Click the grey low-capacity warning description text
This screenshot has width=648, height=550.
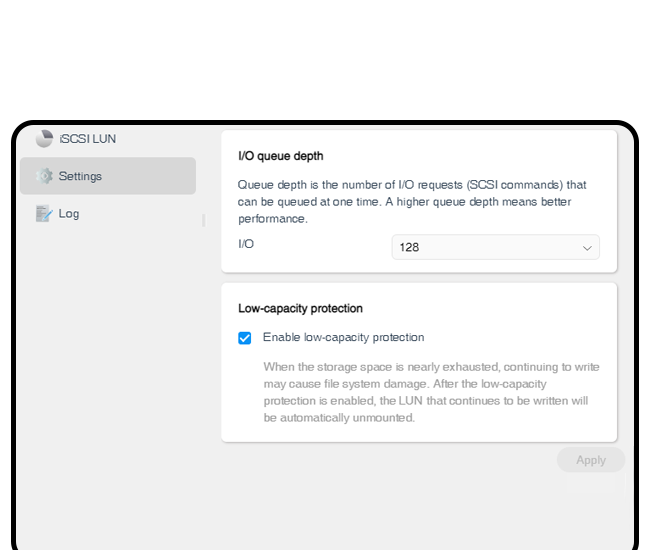[x=431, y=392]
